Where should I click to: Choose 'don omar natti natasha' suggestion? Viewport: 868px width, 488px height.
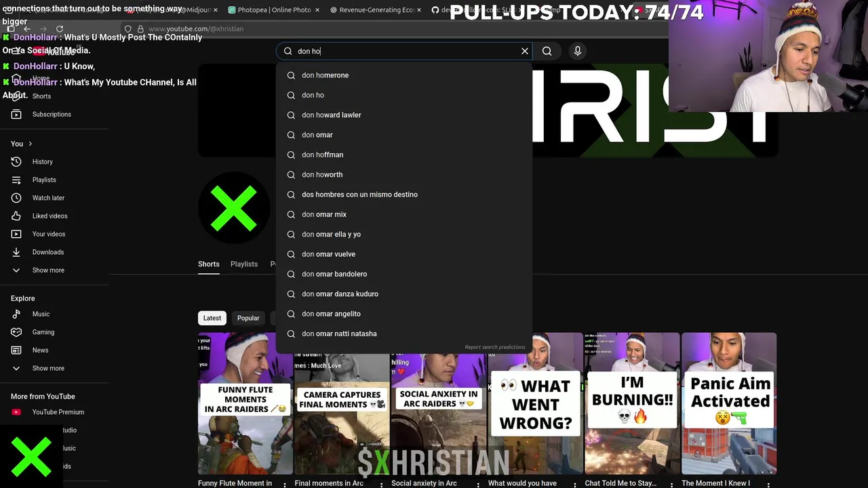(404, 333)
